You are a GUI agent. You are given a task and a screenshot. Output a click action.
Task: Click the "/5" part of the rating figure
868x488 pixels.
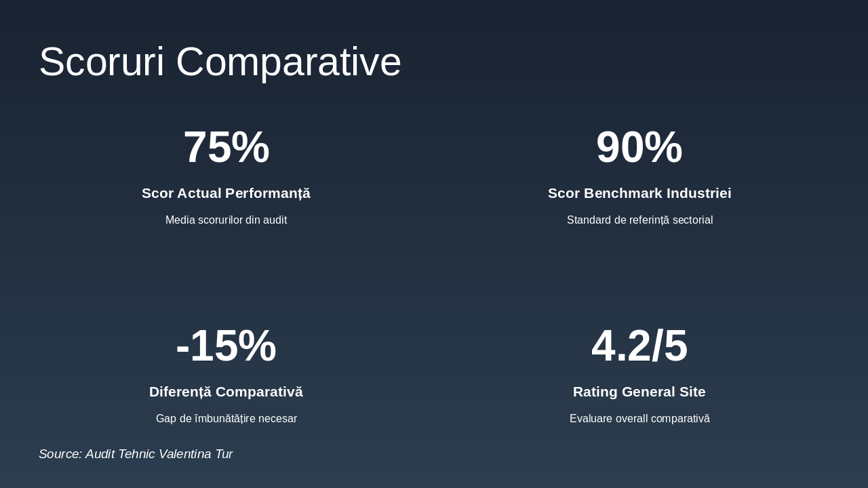point(670,346)
